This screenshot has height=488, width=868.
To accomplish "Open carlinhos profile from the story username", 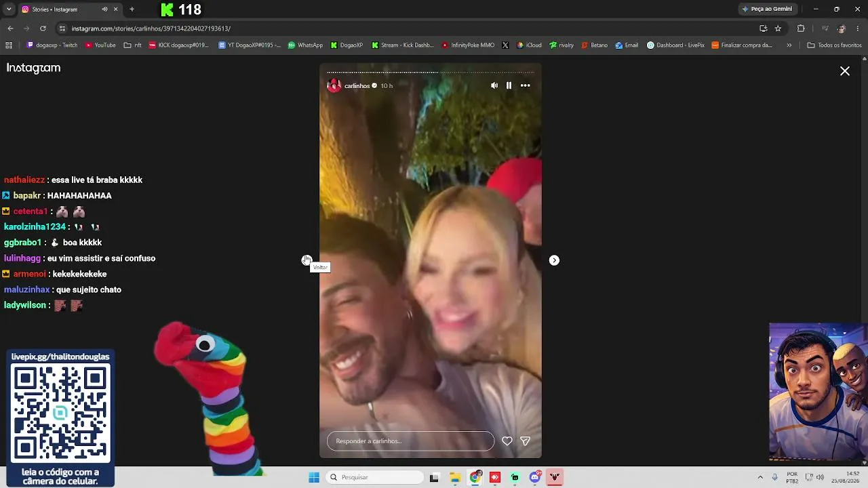I will (357, 86).
